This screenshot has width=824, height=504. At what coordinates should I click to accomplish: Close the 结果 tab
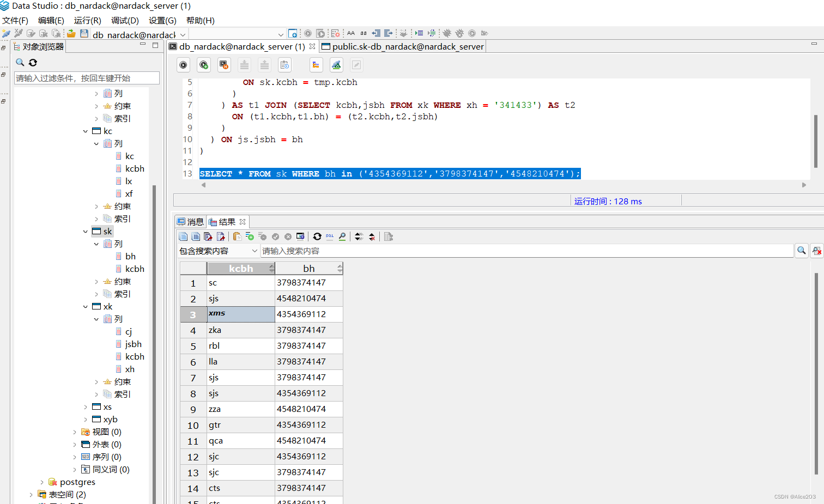coord(243,222)
